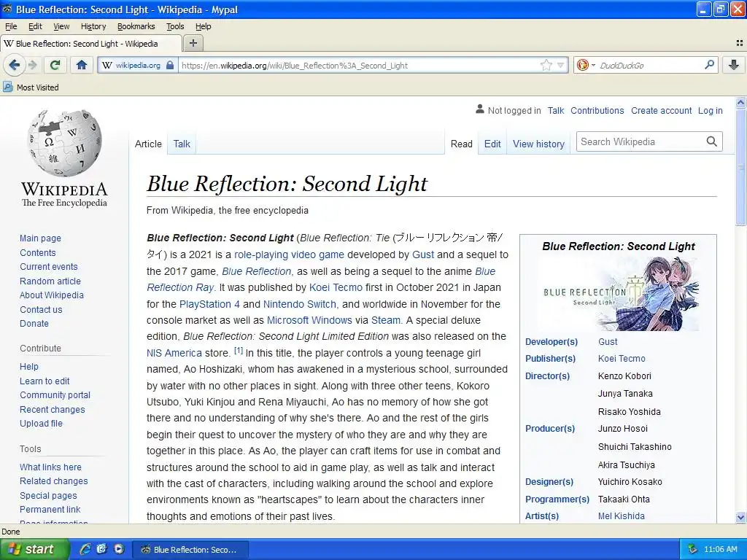The image size is (747, 560).
Task: Go to the Home page icon
Action: 82,65
